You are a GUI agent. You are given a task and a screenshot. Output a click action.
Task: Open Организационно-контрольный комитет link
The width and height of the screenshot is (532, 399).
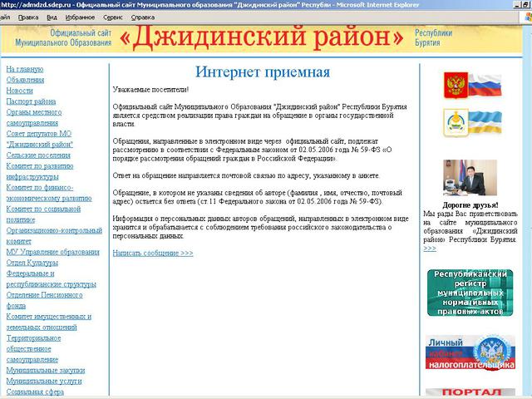point(54,236)
